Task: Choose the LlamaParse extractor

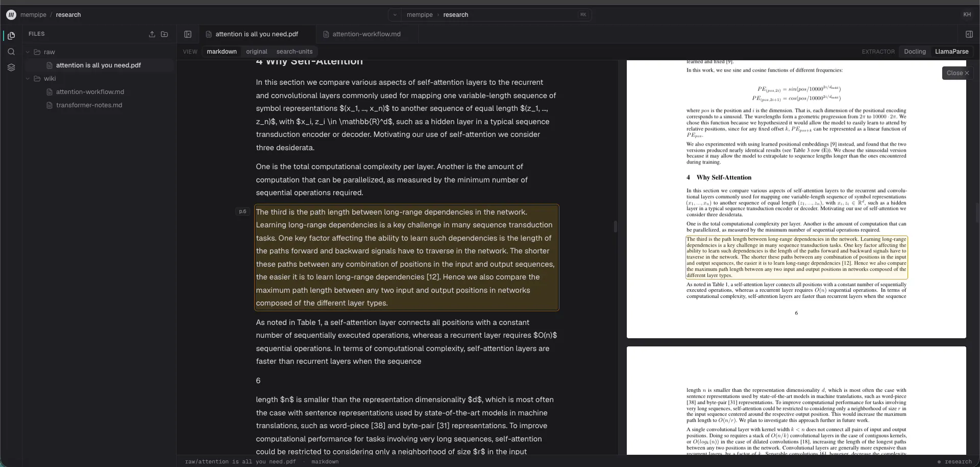Action: pos(951,52)
